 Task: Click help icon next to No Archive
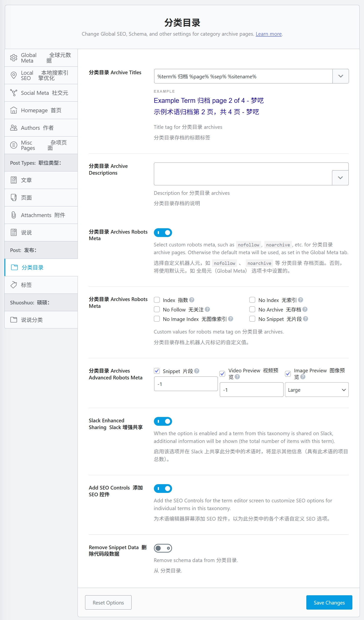click(x=305, y=309)
